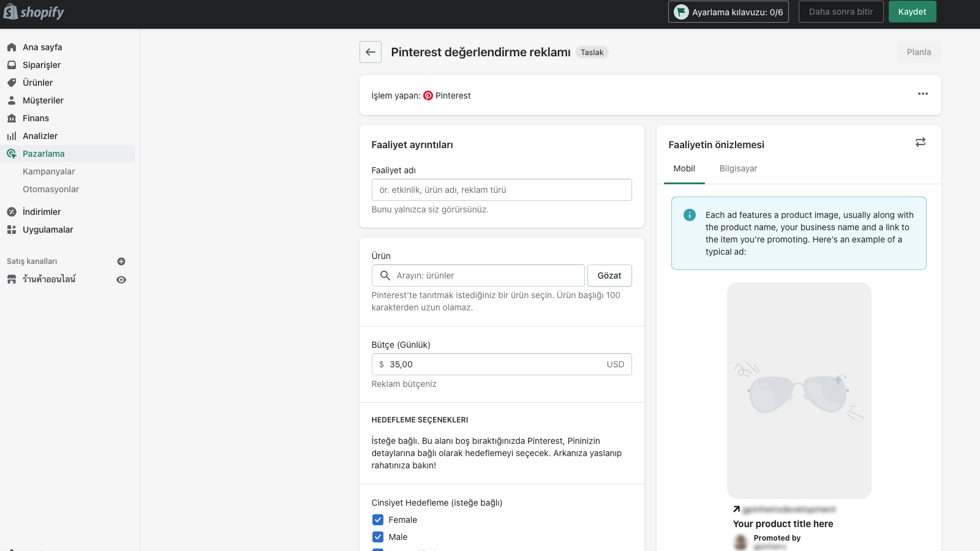
Task: Open Kampanyalar submenu item
Action: (x=49, y=171)
